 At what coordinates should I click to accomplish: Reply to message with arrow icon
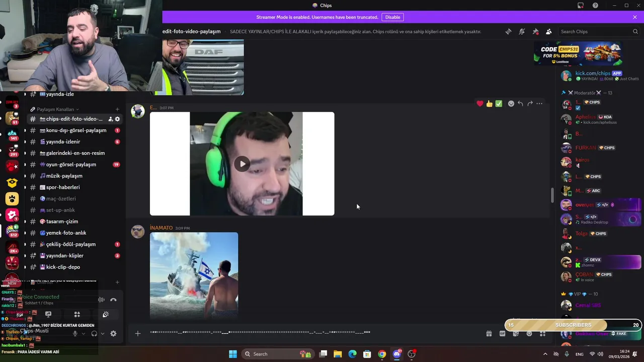click(x=520, y=104)
